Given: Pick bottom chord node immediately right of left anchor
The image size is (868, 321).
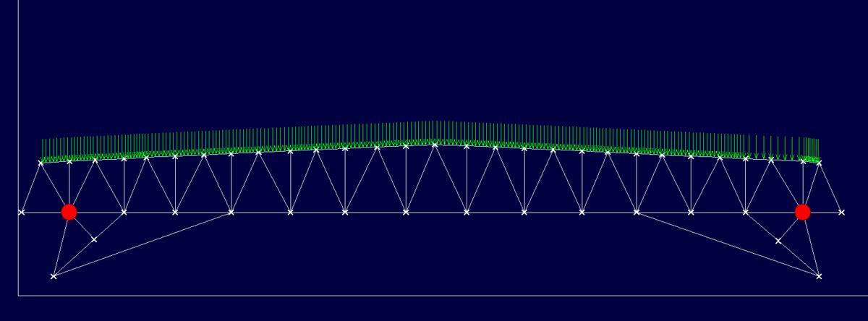Looking at the screenshot, I should (124, 212).
